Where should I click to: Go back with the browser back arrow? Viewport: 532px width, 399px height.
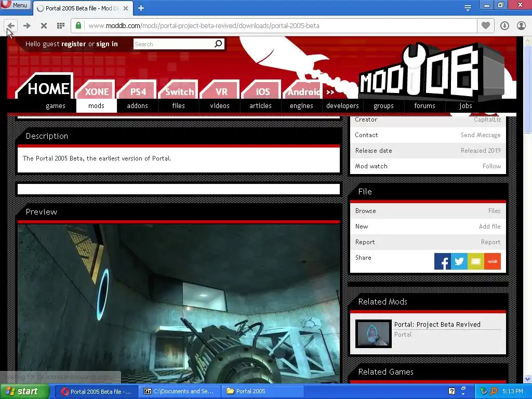coord(11,26)
